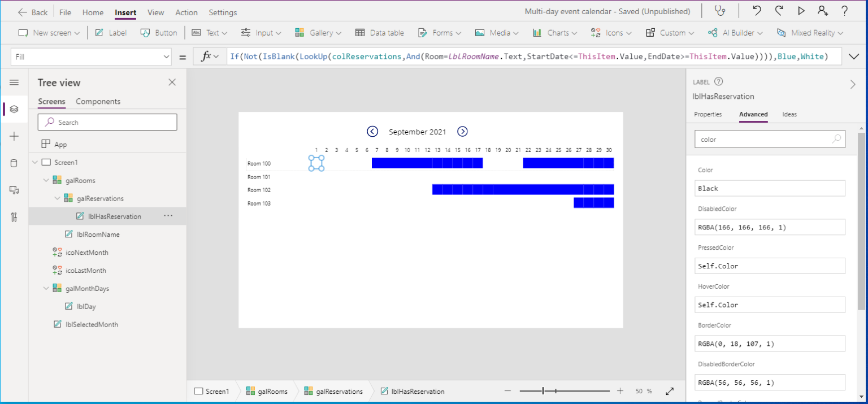Insert a Label control from the ribbon
Image resolution: width=868 pixels, height=404 pixels.
pyautogui.click(x=111, y=32)
